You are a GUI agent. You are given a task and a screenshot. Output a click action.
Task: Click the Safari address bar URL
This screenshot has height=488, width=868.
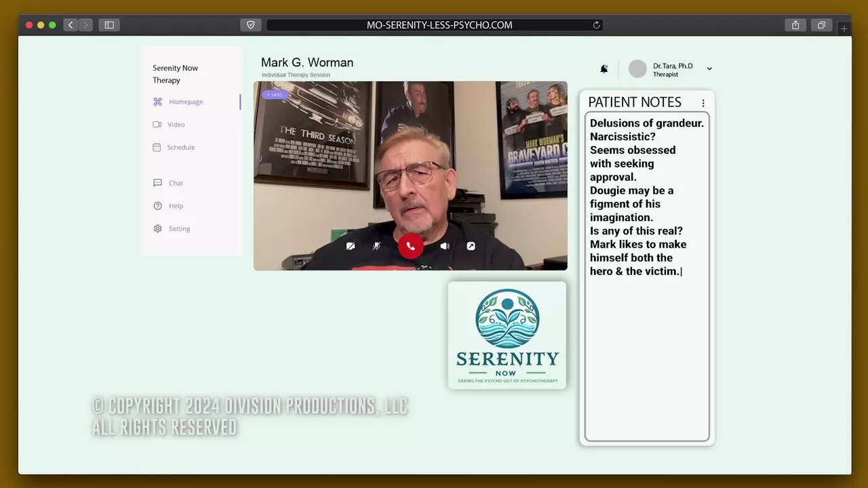(x=439, y=25)
